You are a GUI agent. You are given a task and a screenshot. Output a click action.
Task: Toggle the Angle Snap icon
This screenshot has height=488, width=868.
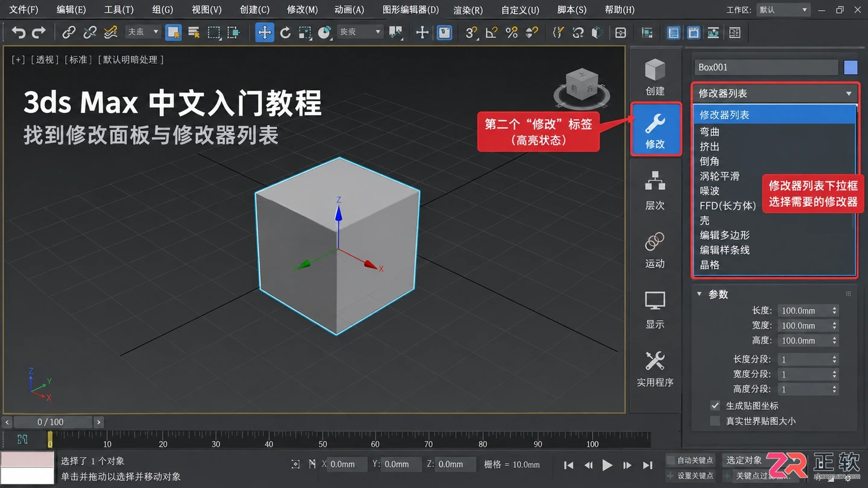point(491,33)
